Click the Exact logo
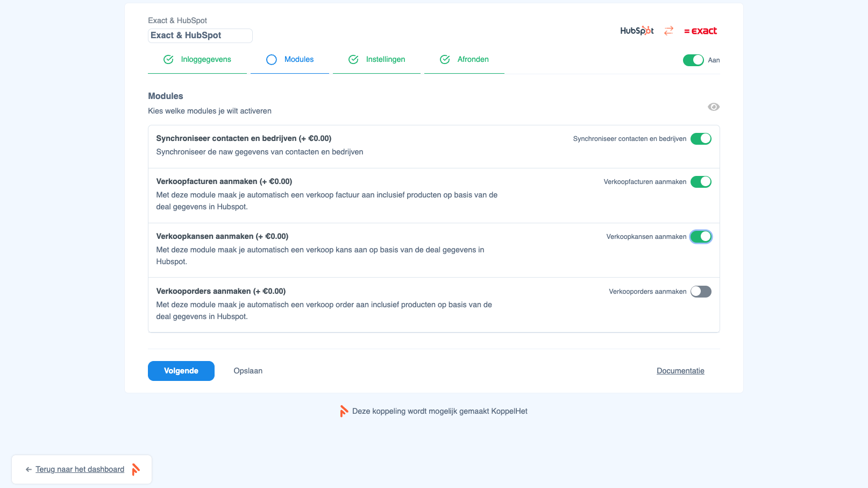868x488 pixels. tap(701, 31)
